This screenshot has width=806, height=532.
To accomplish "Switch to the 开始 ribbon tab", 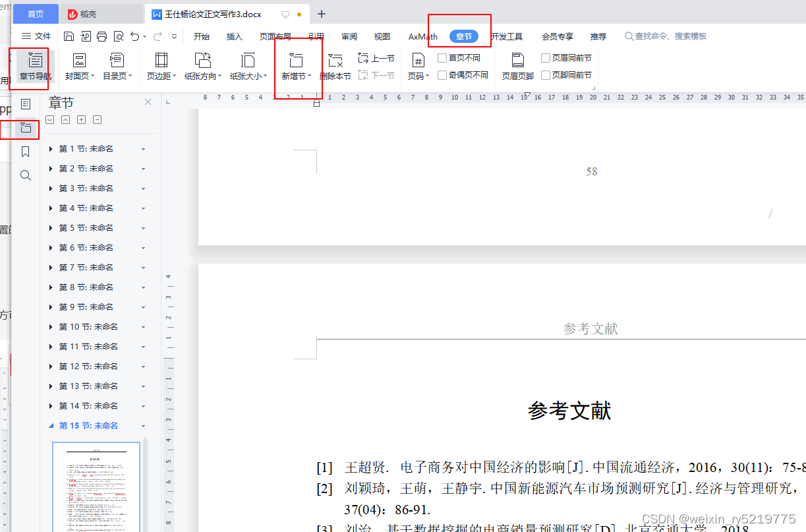I will click(x=202, y=36).
